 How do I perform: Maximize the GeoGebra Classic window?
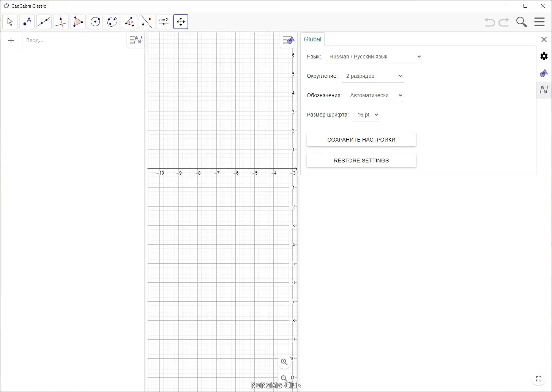[526, 6]
